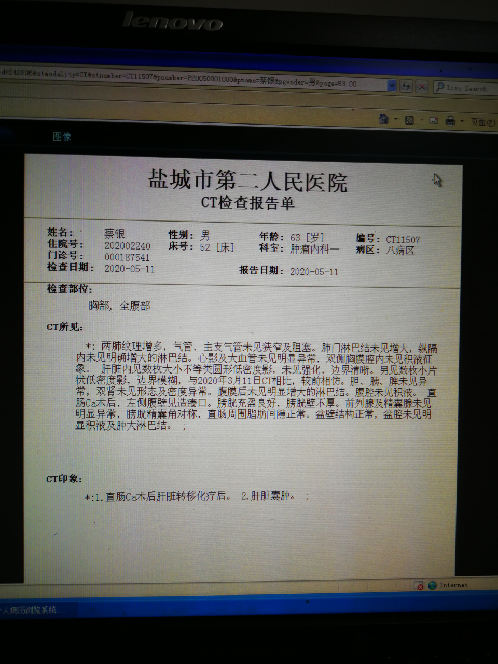This screenshot has width=498, height=664.
Task: Open the dropdown arrow next to Print
Action: 462,122
